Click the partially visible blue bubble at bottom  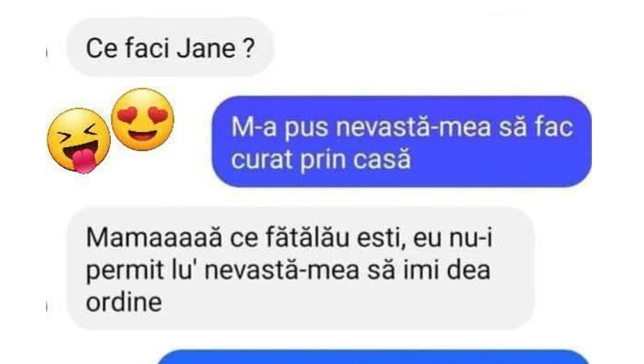coord(373,357)
